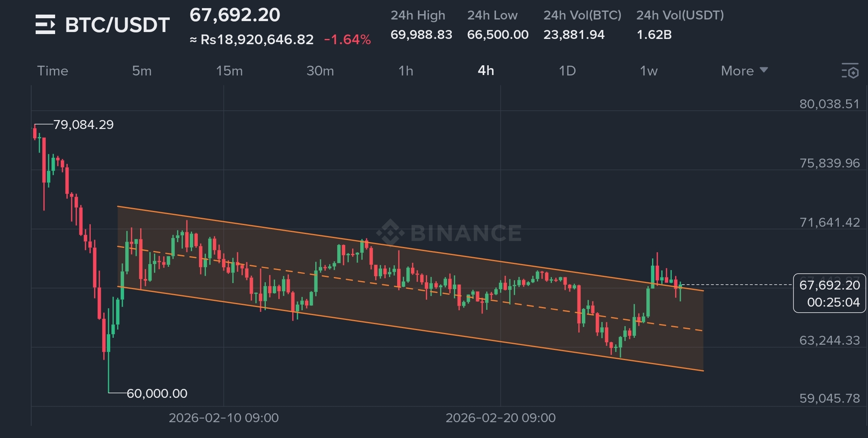Click the BTC/USDT pair name
Viewport: 868px width, 438px height.
118,25
